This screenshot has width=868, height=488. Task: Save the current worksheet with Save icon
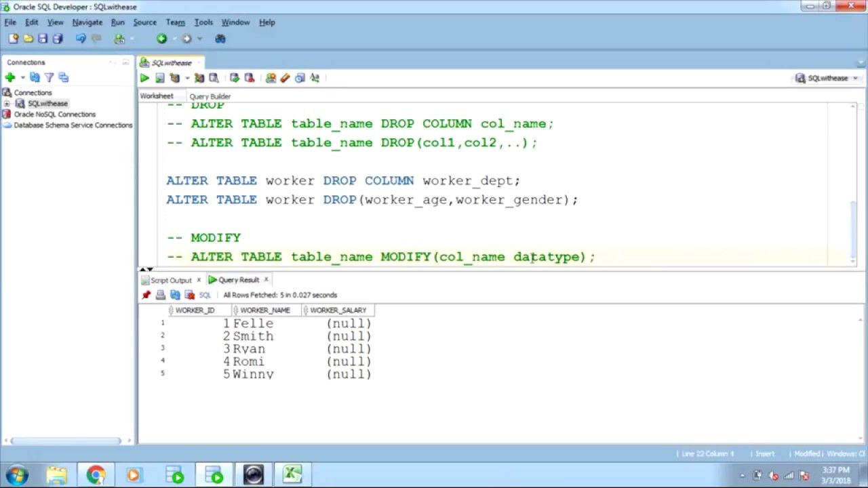click(43, 39)
